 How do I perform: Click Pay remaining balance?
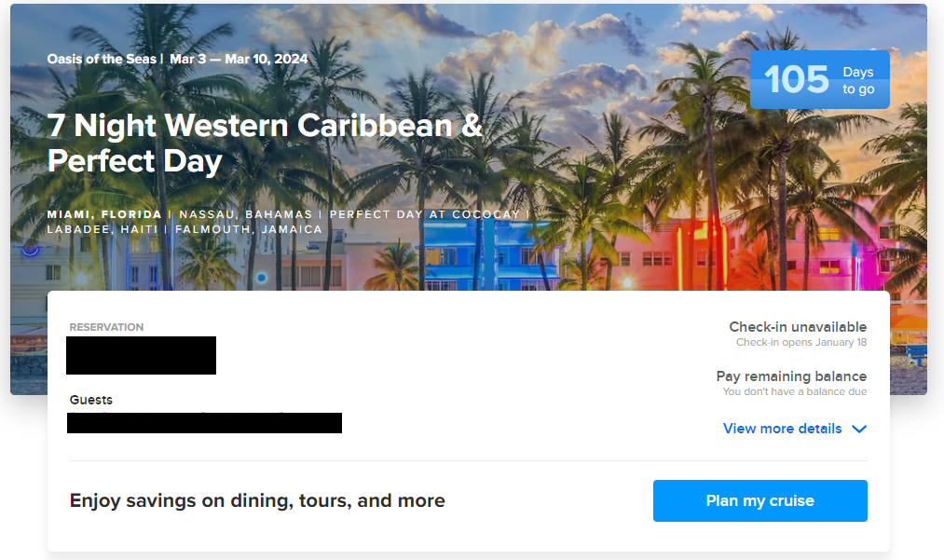click(x=791, y=376)
